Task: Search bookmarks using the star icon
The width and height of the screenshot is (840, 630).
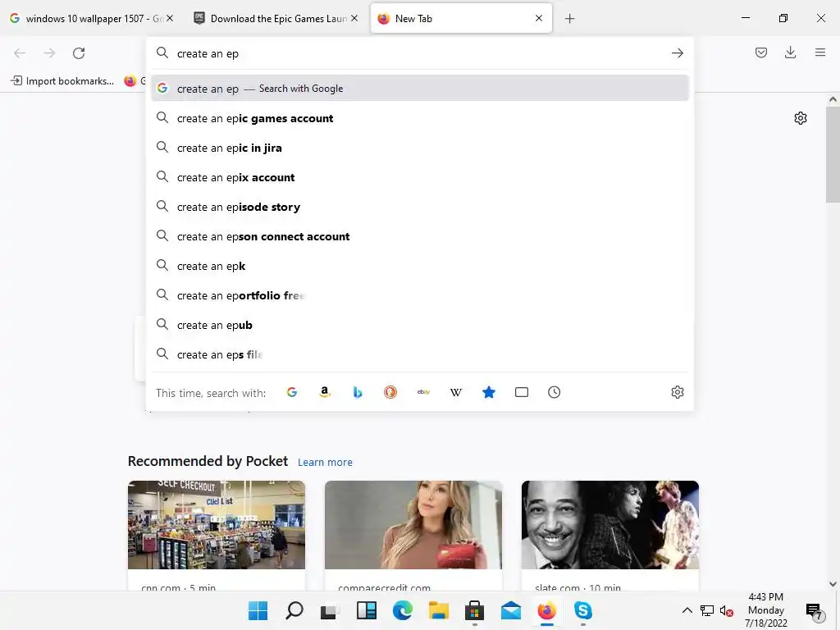Action: click(x=489, y=392)
